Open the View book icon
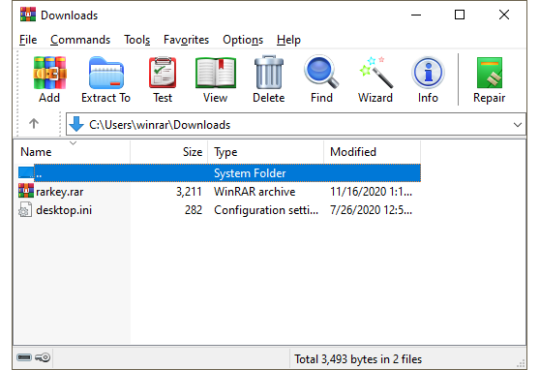This screenshot has height=370, width=540. pos(216,73)
